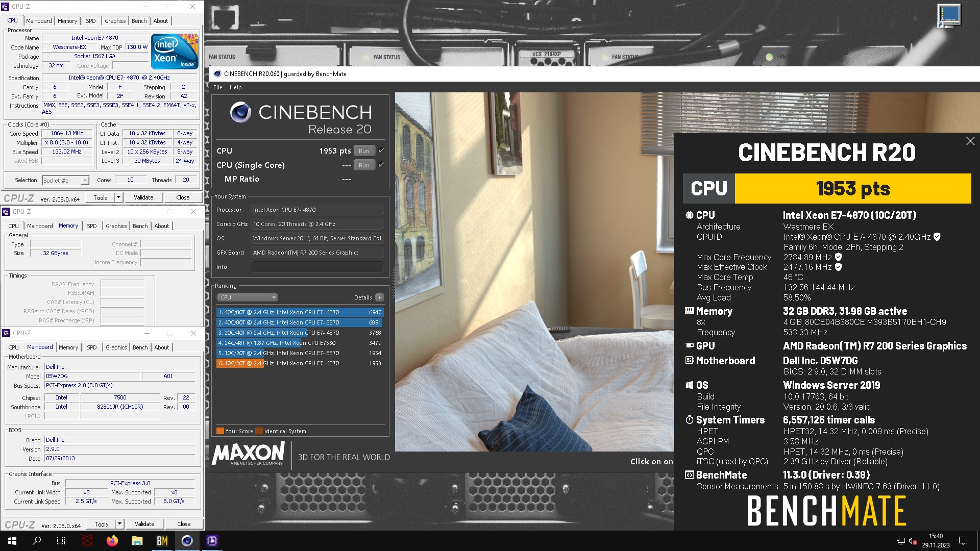Toggle CPU Single Core test checkbox
980x551 pixels.
(381, 165)
